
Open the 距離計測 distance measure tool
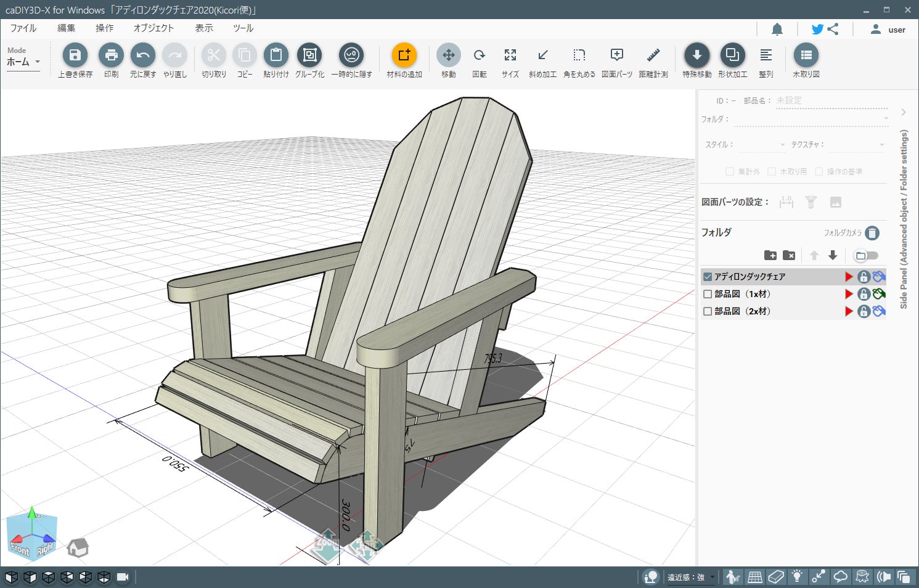pyautogui.click(x=653, y=55)
